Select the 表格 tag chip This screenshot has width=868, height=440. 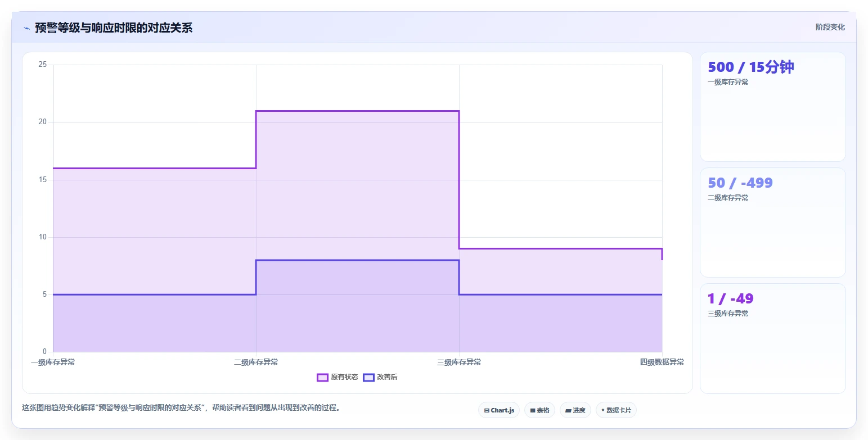pyautogui.click(x=539, y=410)
